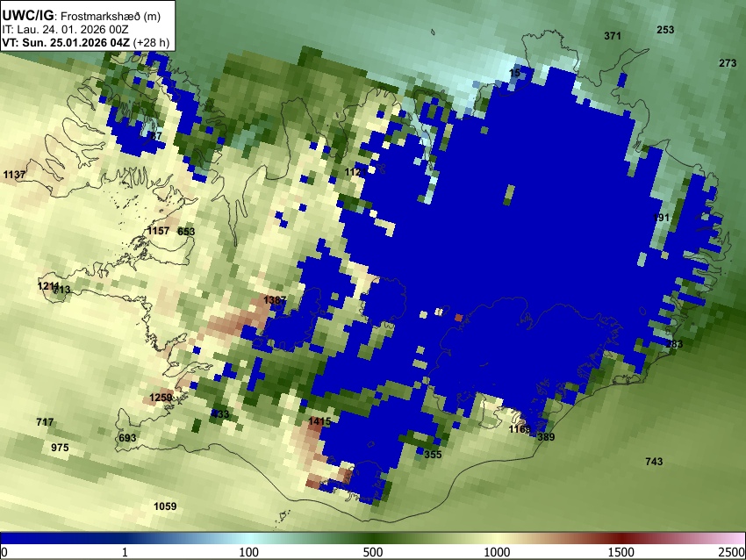
Task: Click the 500 label on the color scale
Action: (372, 552)
